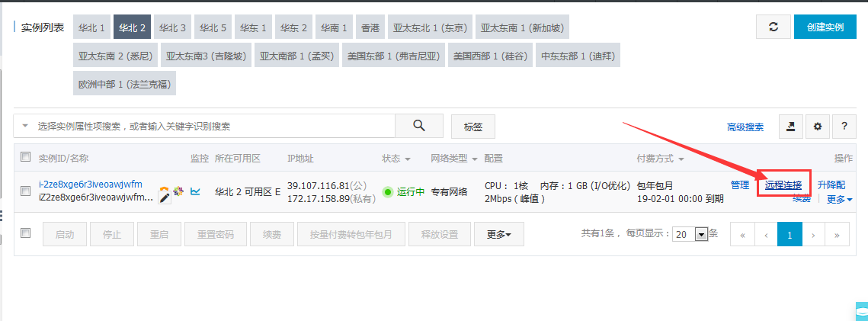Click the 创建实例 button
This screenshot has height=321, width=868.
click(x=825, y=27)
